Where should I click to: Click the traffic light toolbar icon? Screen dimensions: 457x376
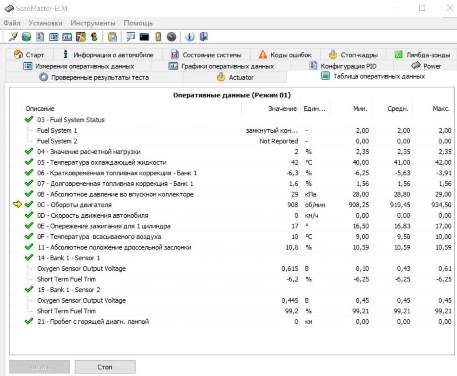pos(94,37)
